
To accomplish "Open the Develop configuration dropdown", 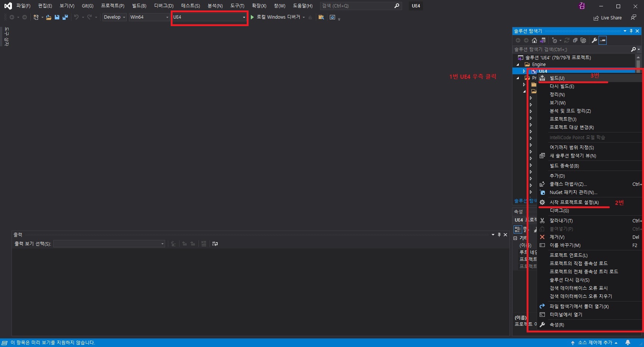I will 114,17.
